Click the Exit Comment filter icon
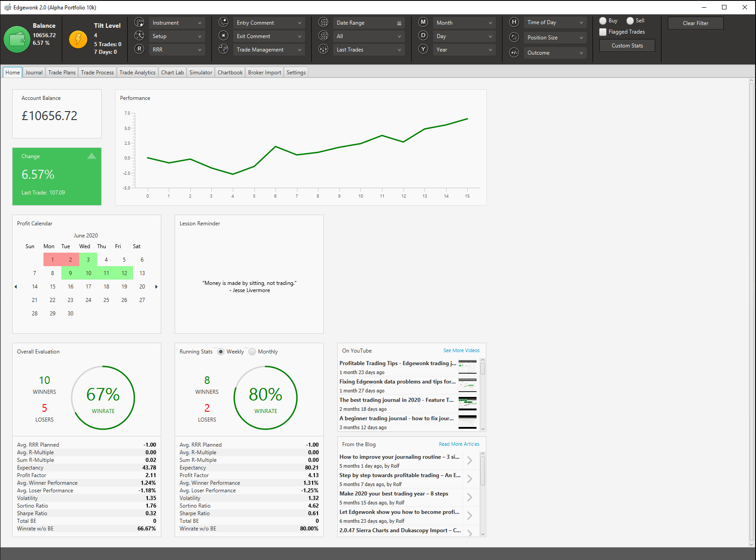 (223, 36)
